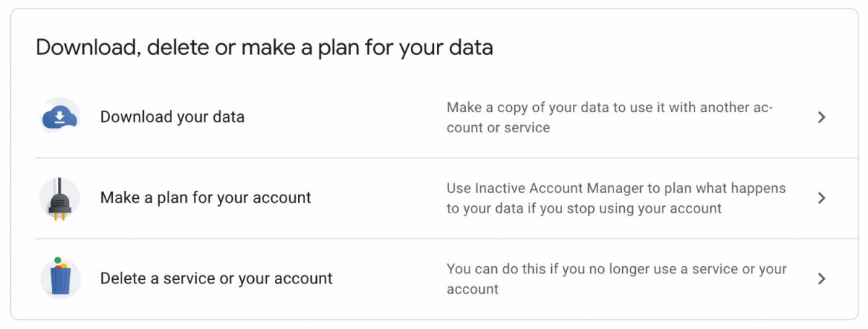Screen dimensions: 868x329
Task: Select the 'Download your data' title
Action: pos(172,117)
